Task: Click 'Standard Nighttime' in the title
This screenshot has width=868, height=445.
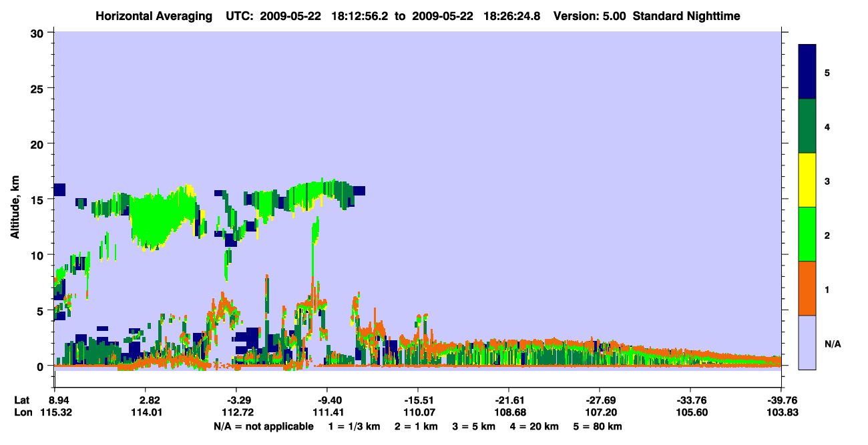Action: click(x=686, y=15)
